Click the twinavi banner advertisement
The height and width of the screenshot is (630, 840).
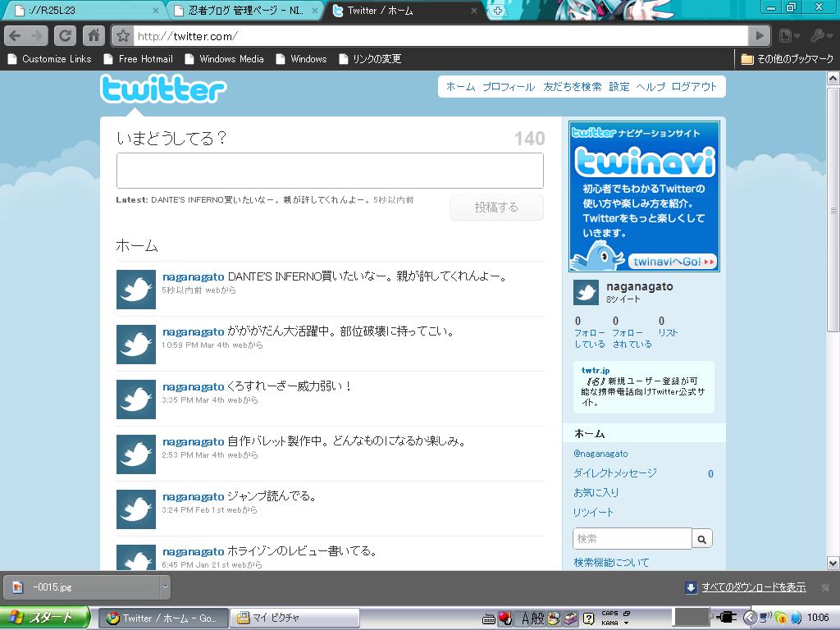644,197
